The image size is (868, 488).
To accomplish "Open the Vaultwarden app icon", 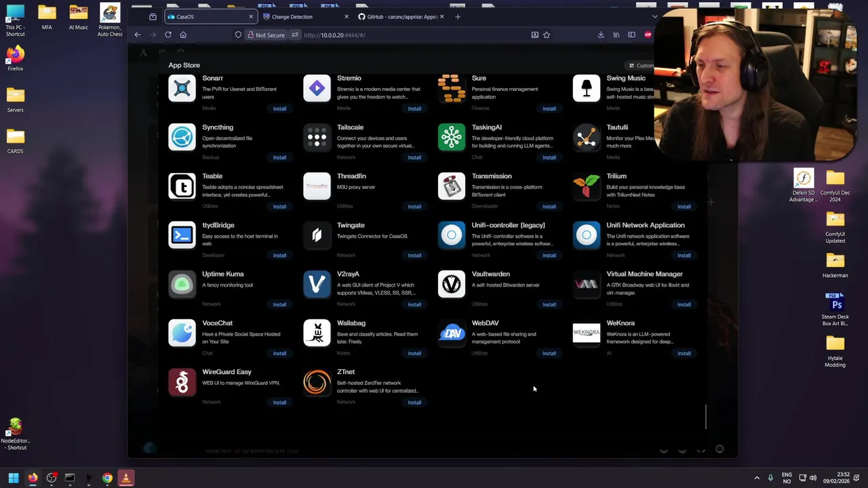I will tap(452, 284).
